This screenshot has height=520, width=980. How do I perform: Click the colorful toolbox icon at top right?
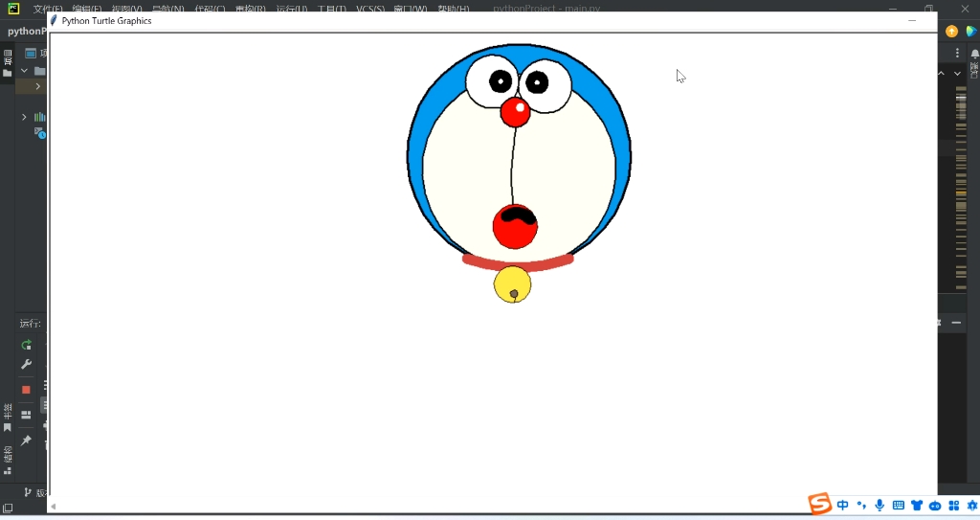click(x=972, y=32)
